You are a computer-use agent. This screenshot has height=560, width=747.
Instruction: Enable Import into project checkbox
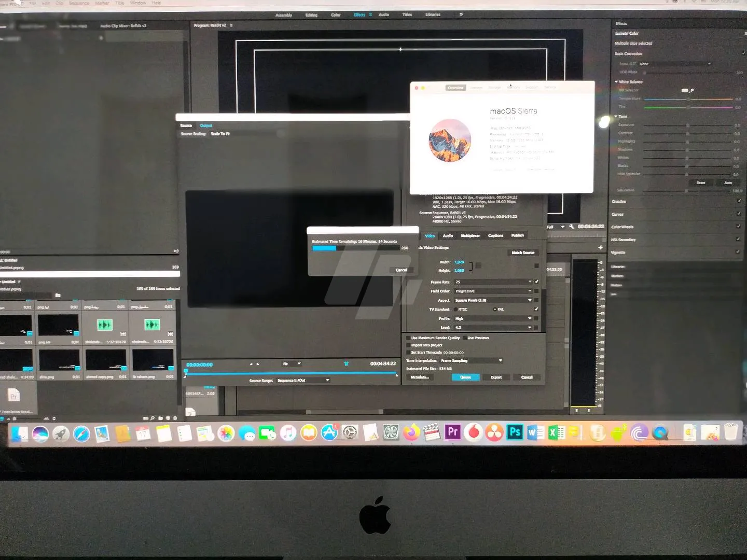(x=408, y=345)
